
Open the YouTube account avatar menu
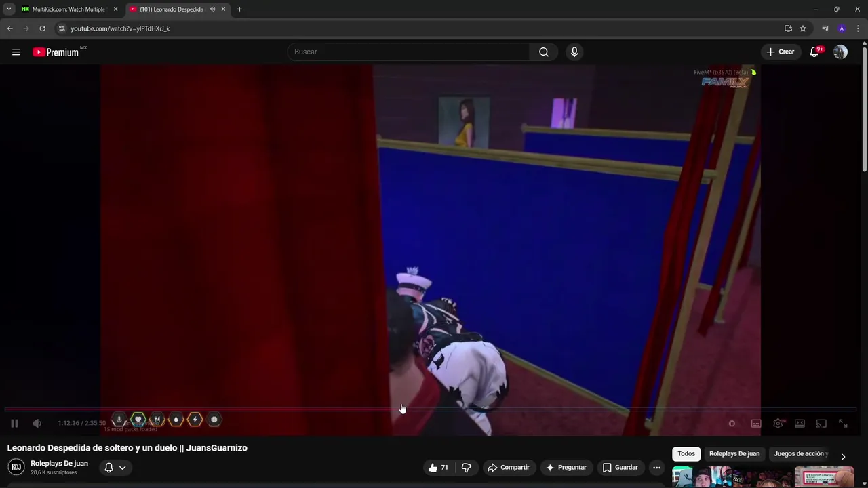click(840, 52)
